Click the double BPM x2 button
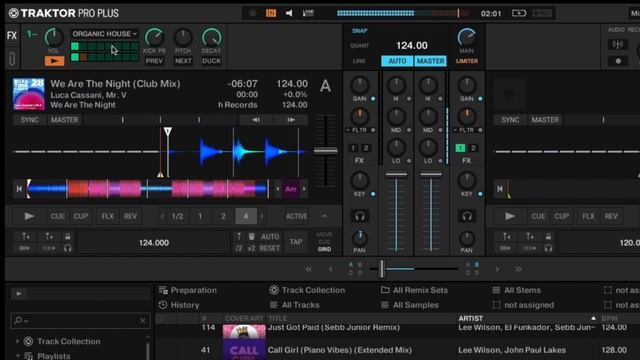The width and height of the screenshot is (640, 360). point(251,248)
